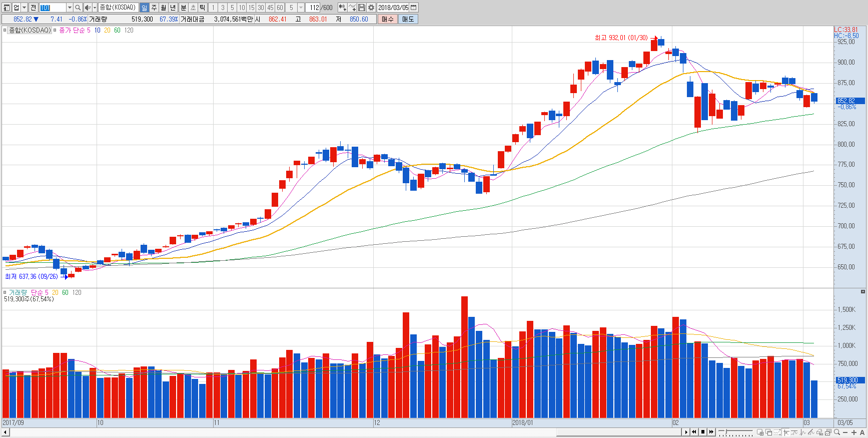Viewport: 868px width, 438px height.
Task: Expand the dropdown arrow beside 업 button
Action: coord(24,8)
